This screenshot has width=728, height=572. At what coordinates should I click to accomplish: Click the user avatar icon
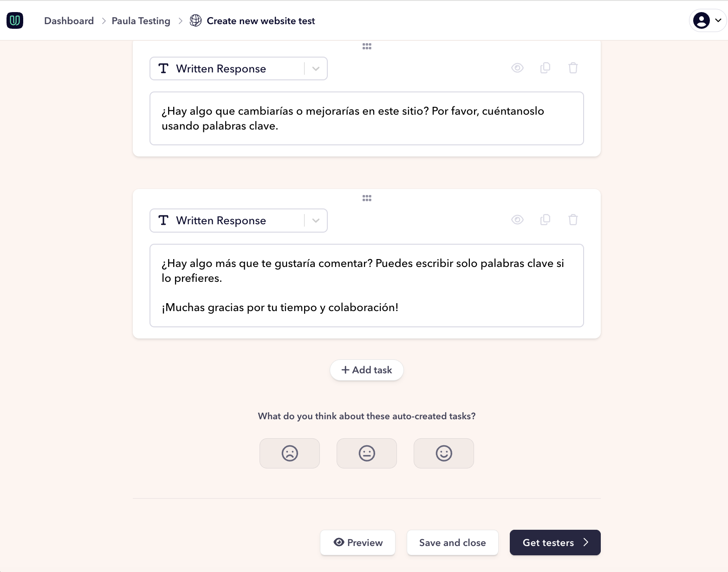701,20
